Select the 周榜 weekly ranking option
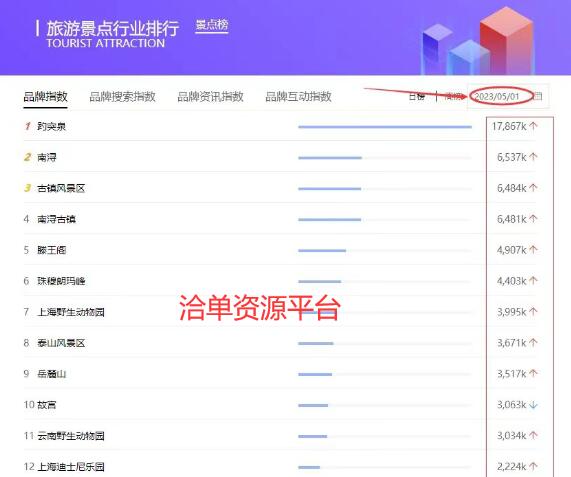Screen dimensions: 571x477 453,96
